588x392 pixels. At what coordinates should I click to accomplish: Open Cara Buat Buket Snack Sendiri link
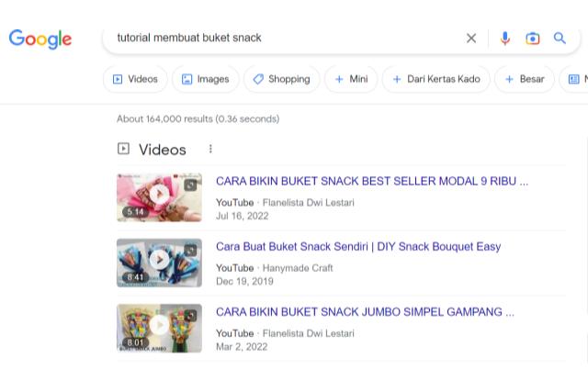(358, 247)
